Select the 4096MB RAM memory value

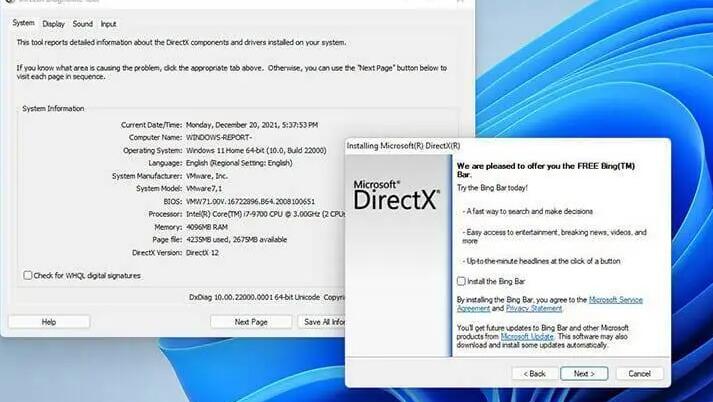tap(207, 226)
